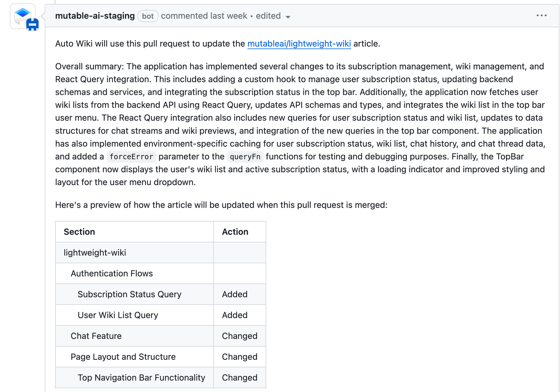The width and height of the screenshot is (560, 392).
Task: Click the Chat Feature section cell
Action: point(96,336)
